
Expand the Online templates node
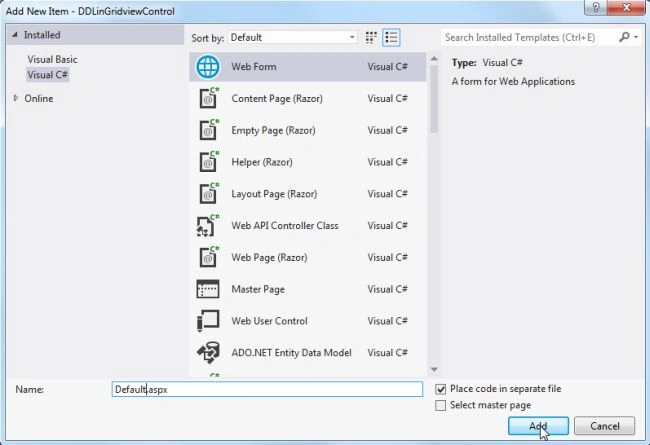[16, 98]
